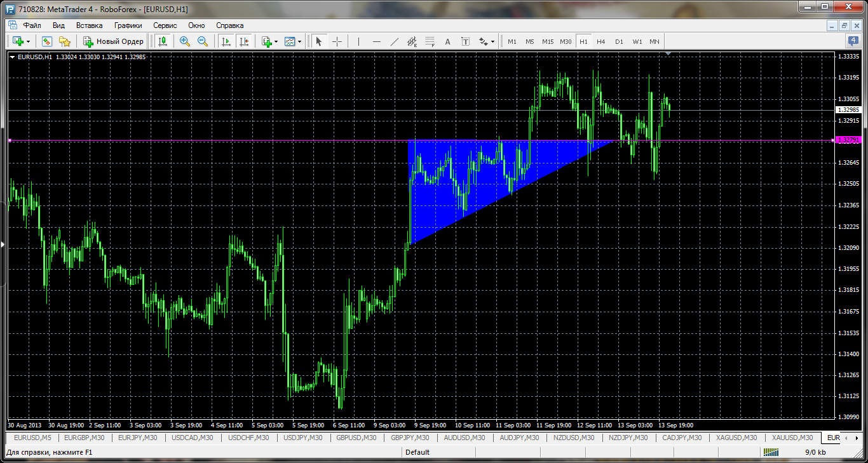Select the H1 timeframe button
The width and height of the screenshot is (868, 463).
(583, 41)
